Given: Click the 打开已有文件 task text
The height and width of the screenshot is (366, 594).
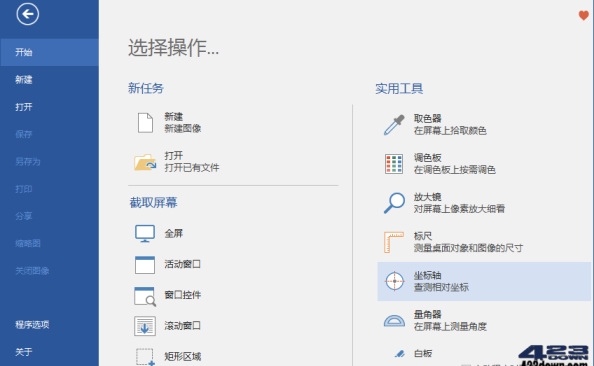Looking at the screenshot, I should pyautogui.click(x=192, y=168).
